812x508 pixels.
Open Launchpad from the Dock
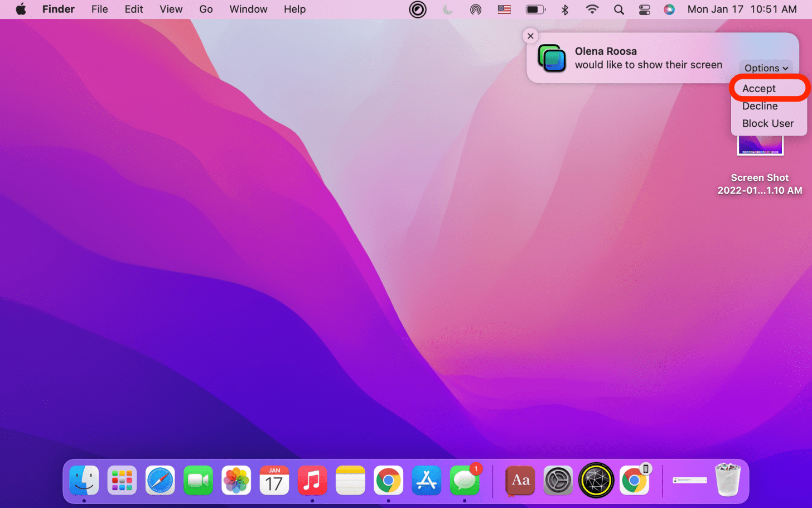pyautogui.click(x=122, y=480)
